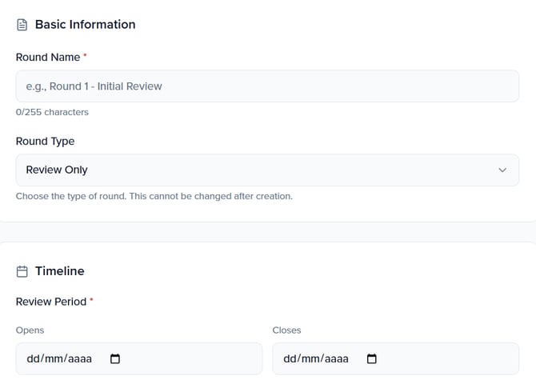Select the year segment in Opens date
Image resolution: width=536 pixels, height=392 pixels.
(79, 359)
